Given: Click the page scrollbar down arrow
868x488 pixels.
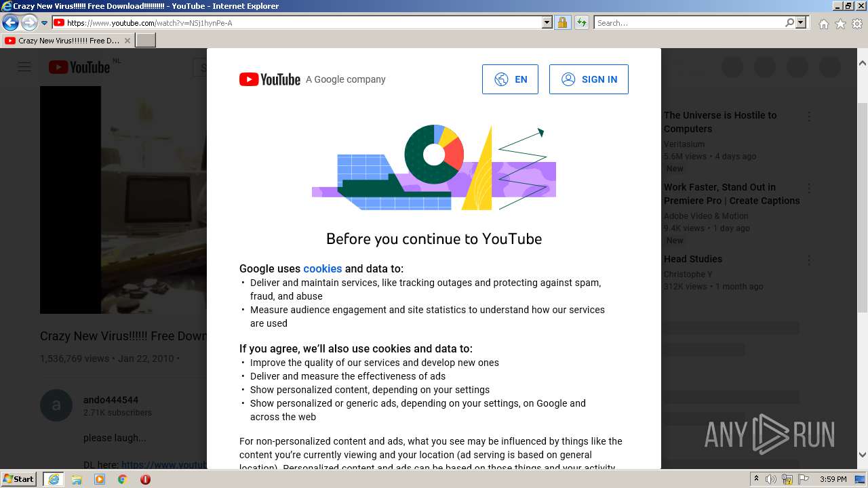Looking at the screenshot, I should click(862, 455).
